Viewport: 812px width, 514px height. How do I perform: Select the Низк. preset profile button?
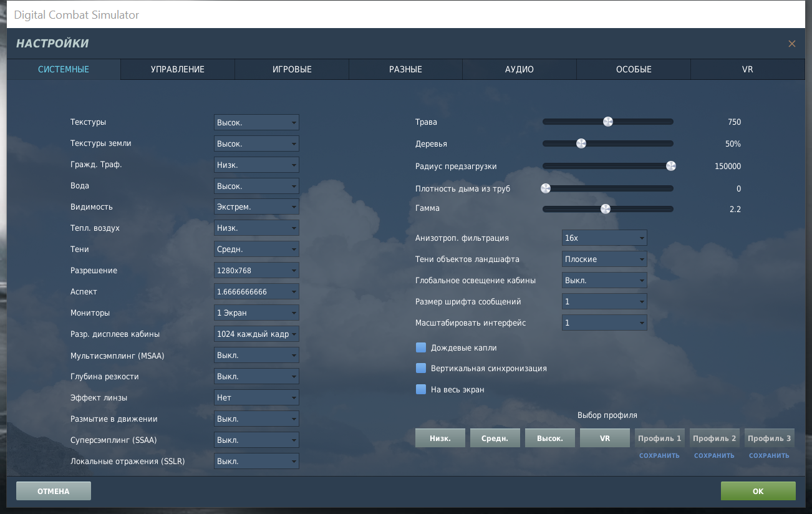440,439
